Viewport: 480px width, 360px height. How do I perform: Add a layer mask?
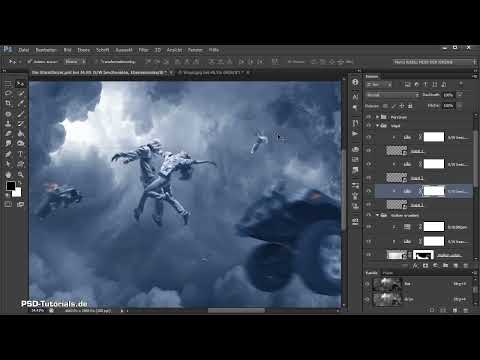coord(425,266)
